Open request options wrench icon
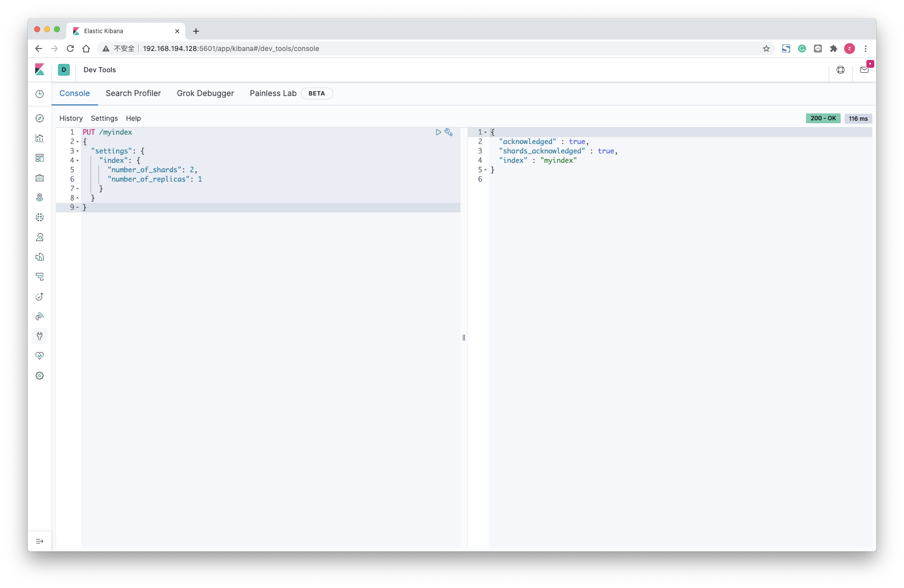904x588 pixels. (449, 132)
